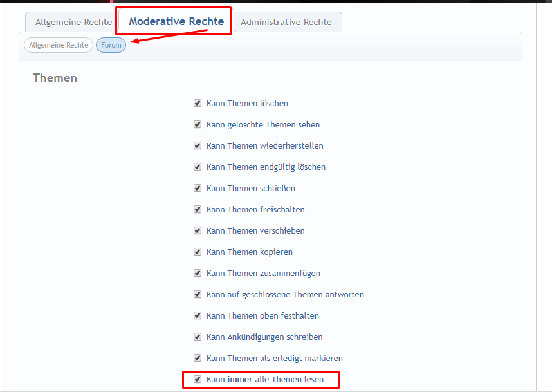The width and height of the screenshot is (552, 392).
Task: Open the Administrative Rechte tab
Action: point(286,22)
